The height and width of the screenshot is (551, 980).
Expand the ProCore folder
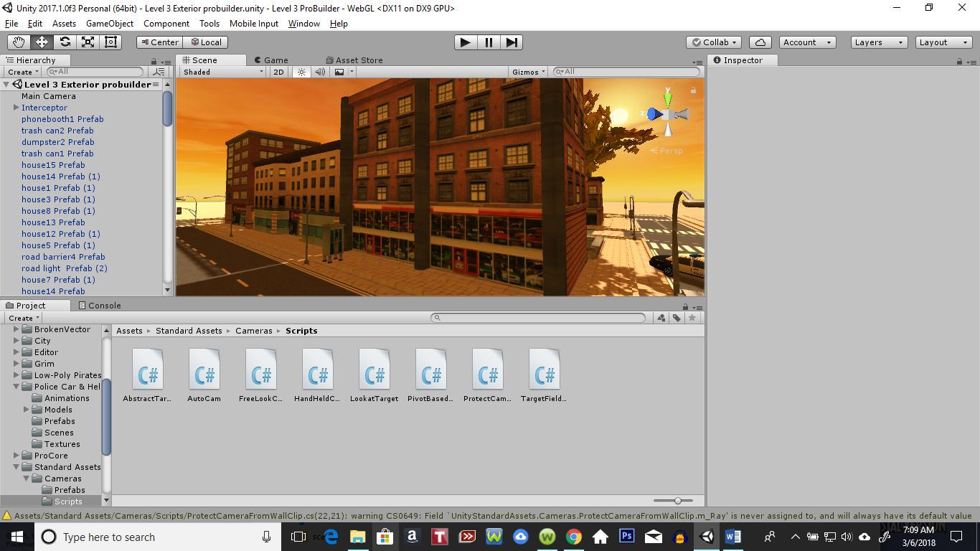click(x=16, y=456)
